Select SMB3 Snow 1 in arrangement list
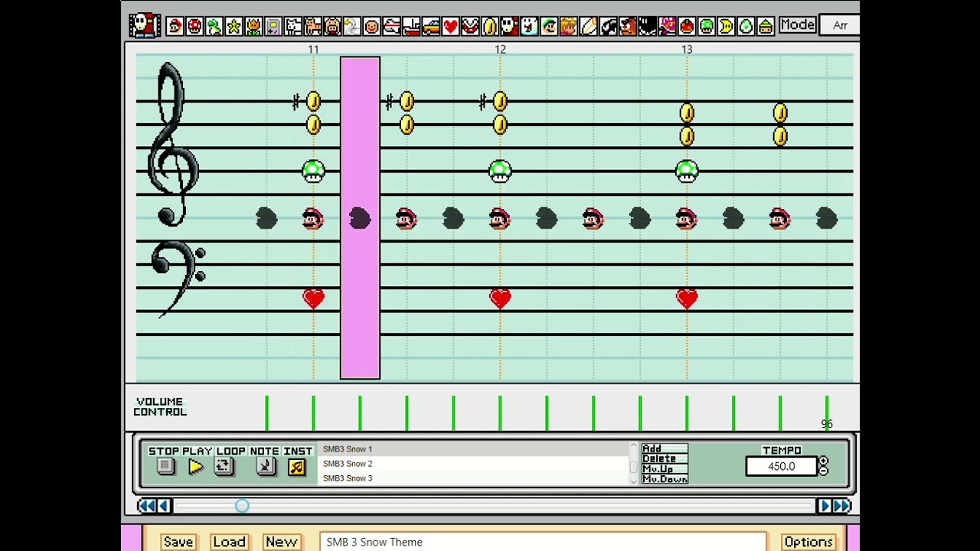The image size is (980, 551). [473, 449]
